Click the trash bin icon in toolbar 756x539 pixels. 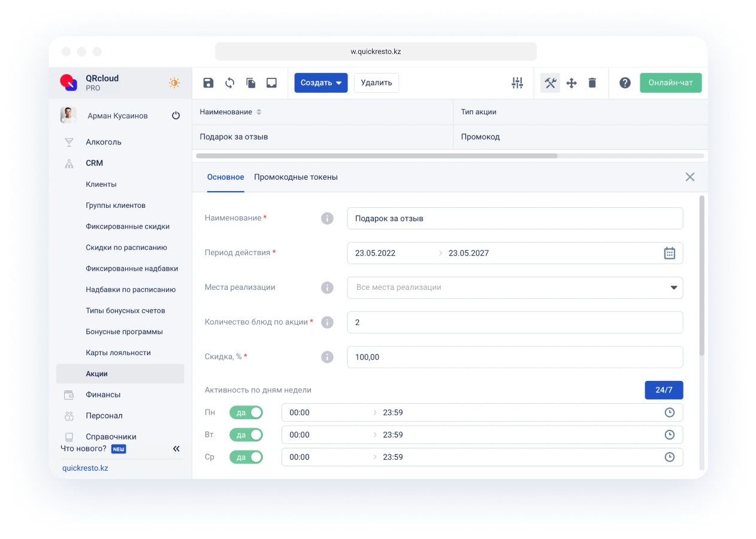pyautogui.click(x=592, y=83)
